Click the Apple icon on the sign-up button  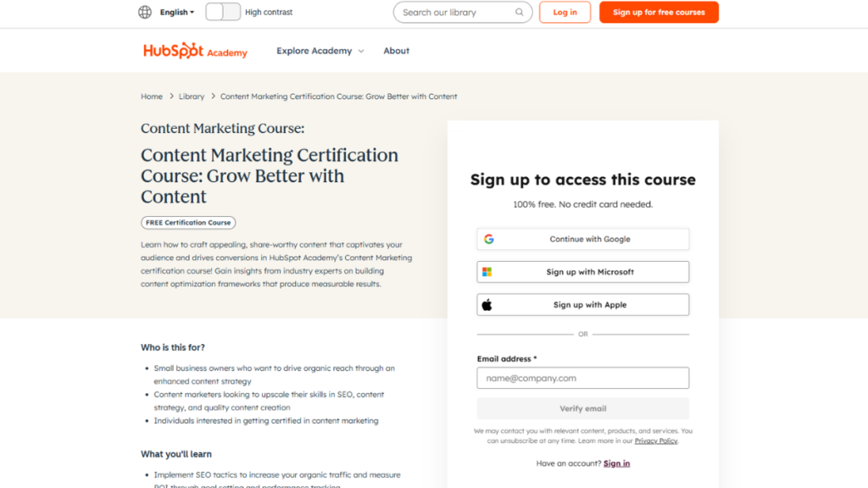coord(487,304)
